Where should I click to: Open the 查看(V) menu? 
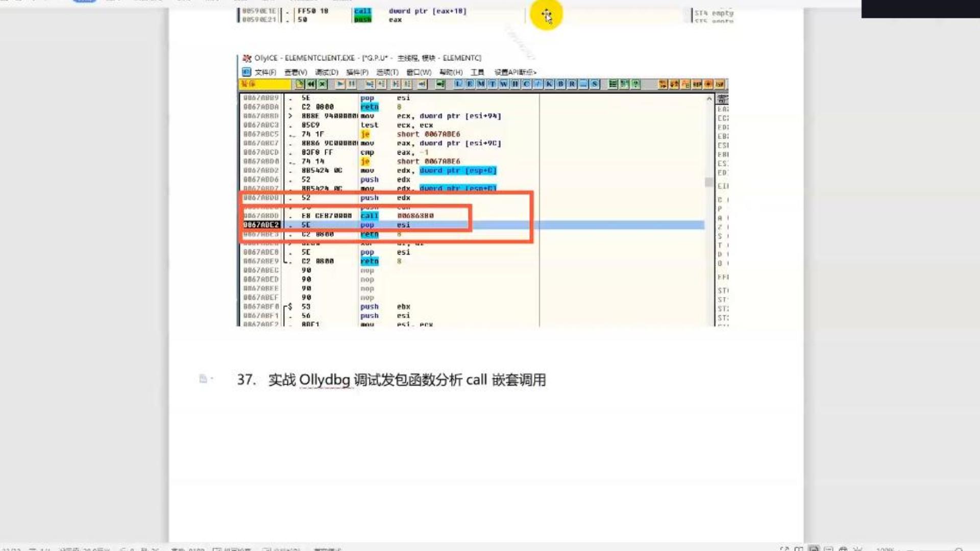point(296,72)
